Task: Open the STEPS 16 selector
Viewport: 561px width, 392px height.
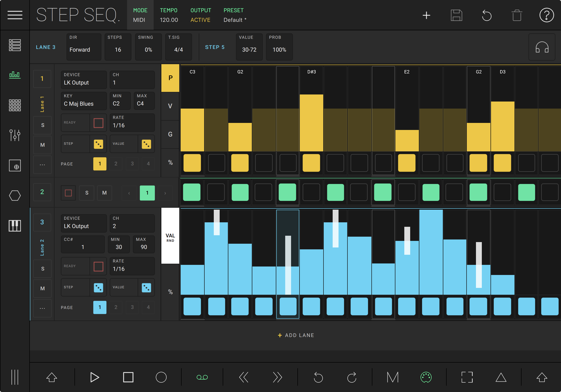Action: [118, 47]
